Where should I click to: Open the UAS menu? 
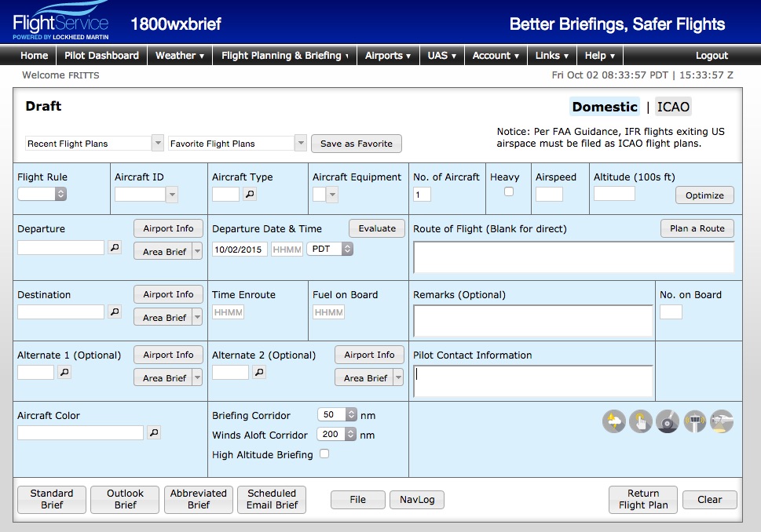[441, 55]
